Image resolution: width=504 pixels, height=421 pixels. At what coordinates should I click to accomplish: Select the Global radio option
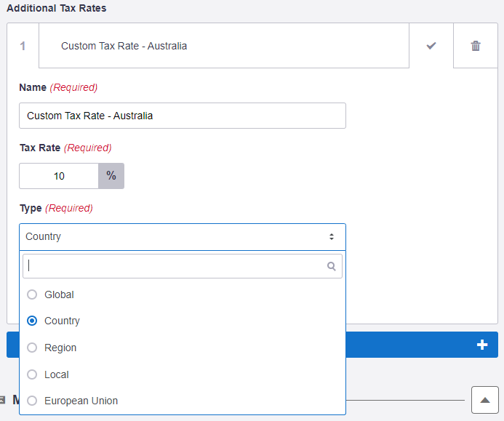pyautogui.click(x=32, y=294)
